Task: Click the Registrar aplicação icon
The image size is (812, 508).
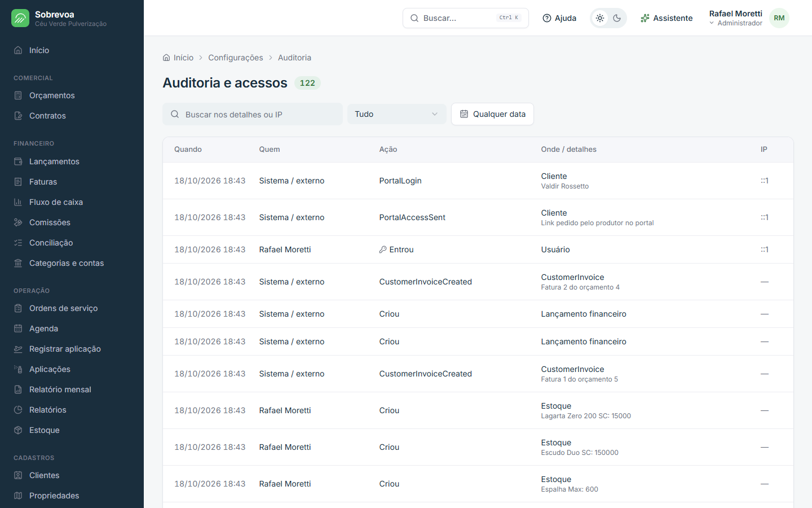Action: 18,349
